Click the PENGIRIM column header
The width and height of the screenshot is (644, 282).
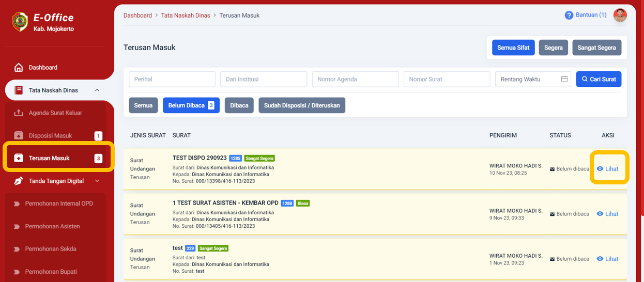(503, 135)
